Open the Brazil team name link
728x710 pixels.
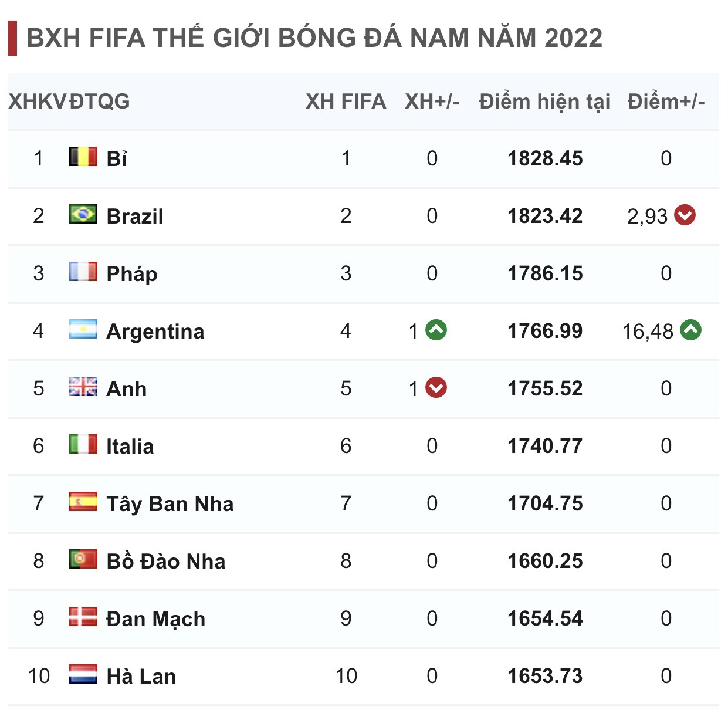[135, 216]
